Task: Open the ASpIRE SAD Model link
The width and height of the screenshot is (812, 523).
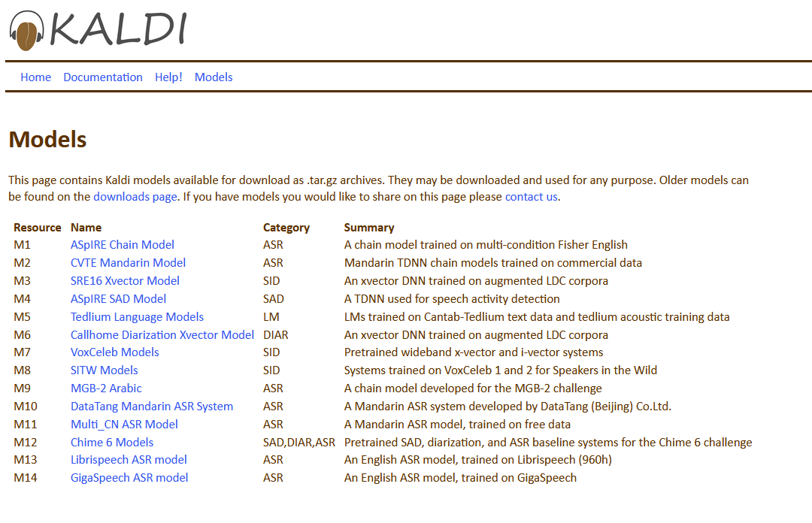Action: (x=118, y=299)
